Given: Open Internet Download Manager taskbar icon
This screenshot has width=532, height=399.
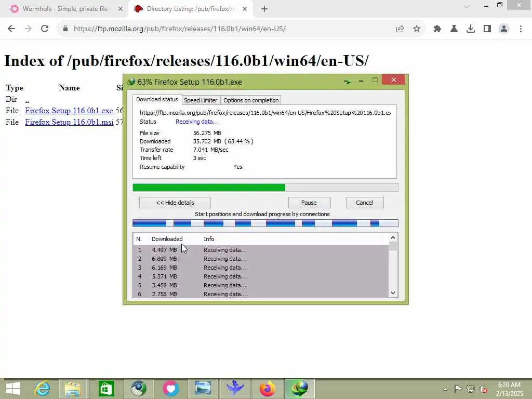Looking at the screenshot, I should click(x=300, y=389).
